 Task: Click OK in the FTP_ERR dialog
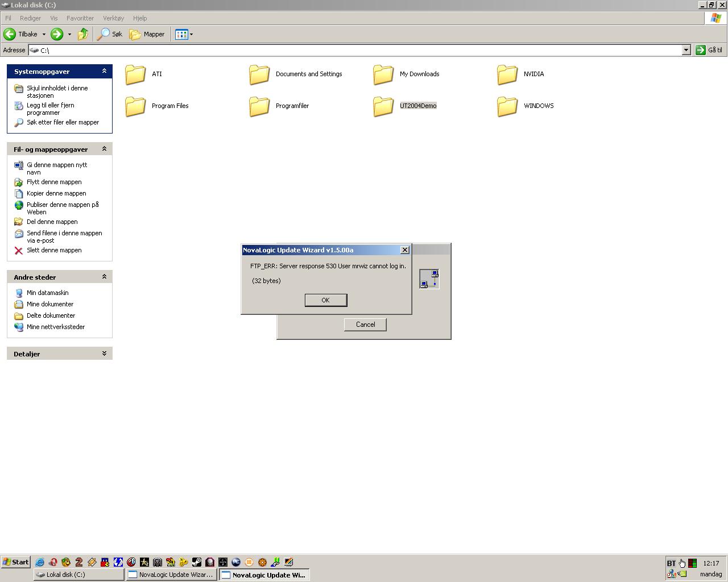(x=326, y=300)
